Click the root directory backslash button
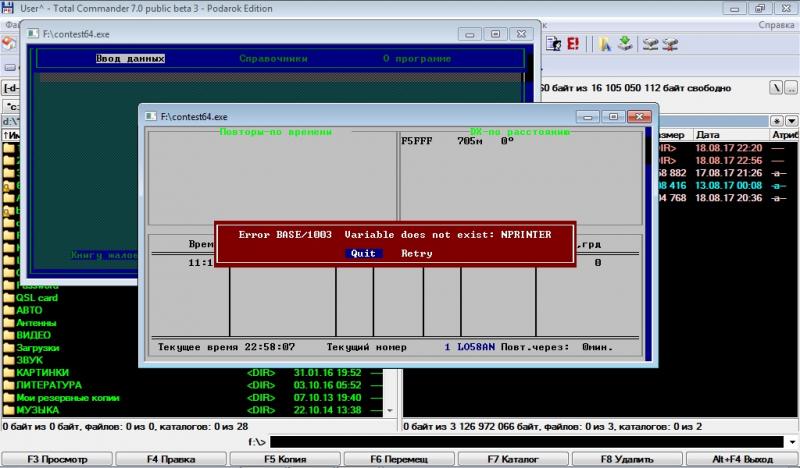The image size is (800, 468). click(773, 88)
